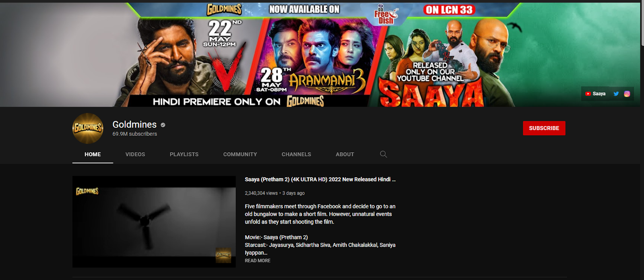Click the 2,340,304 views text
The height and width of the screenshot is (280, 644).
[261, 193]
